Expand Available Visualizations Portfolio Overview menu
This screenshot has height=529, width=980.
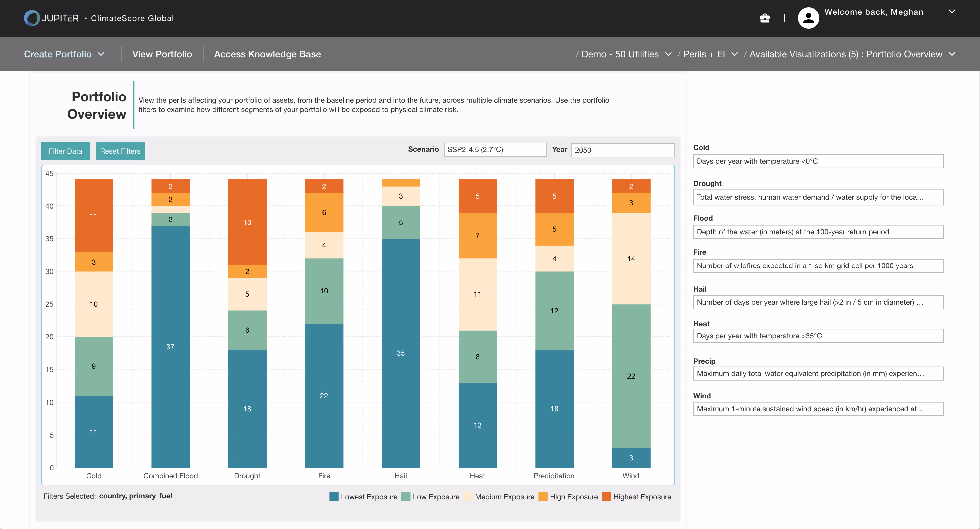[852, 54]
